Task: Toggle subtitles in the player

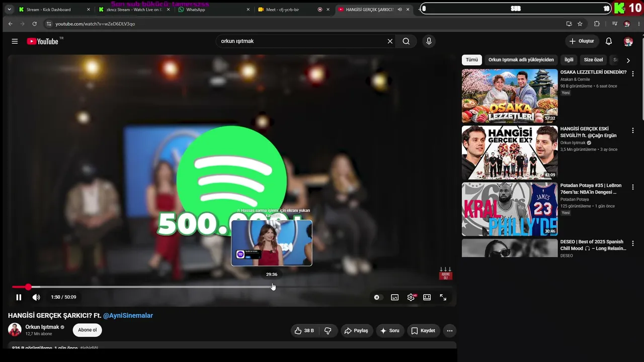Action: click(x=395, y=297)
